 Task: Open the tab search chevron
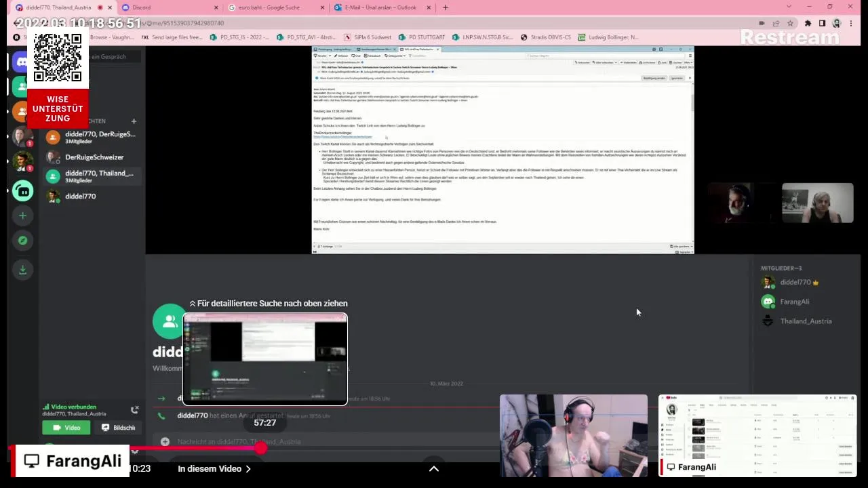point(789,7)
